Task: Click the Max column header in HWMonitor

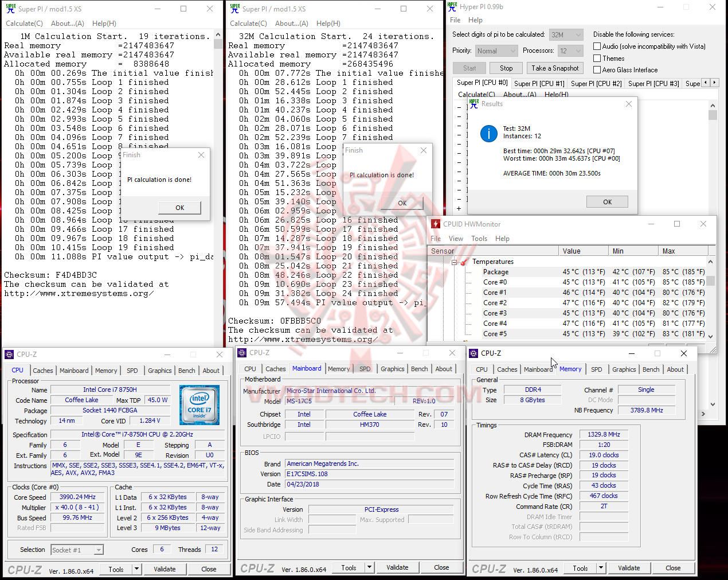Action: (683, 251)
